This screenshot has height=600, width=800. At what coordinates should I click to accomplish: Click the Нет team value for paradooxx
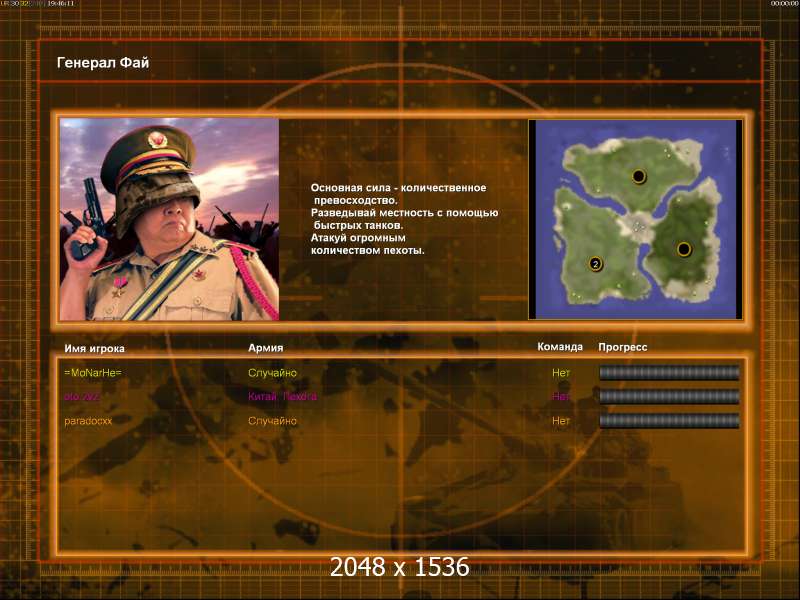[x=561, y=421]
